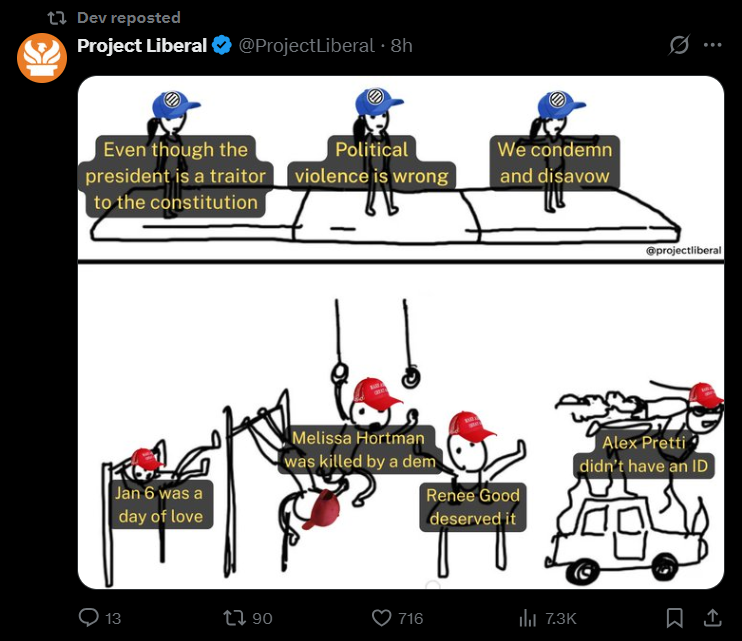Screen dimensions: 742x641
Task: Click the reply speech bubble icon
Action: point(88,617)
